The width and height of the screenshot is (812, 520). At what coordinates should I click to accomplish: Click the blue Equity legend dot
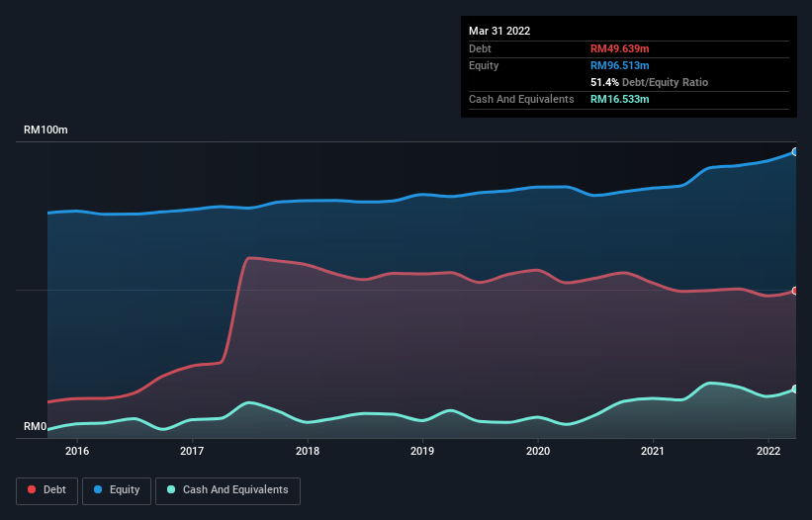pos(98,489)
